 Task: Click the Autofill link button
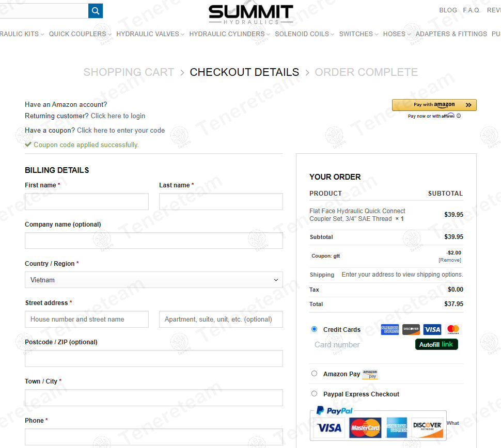pyautogui.click(x=436, y=344)
